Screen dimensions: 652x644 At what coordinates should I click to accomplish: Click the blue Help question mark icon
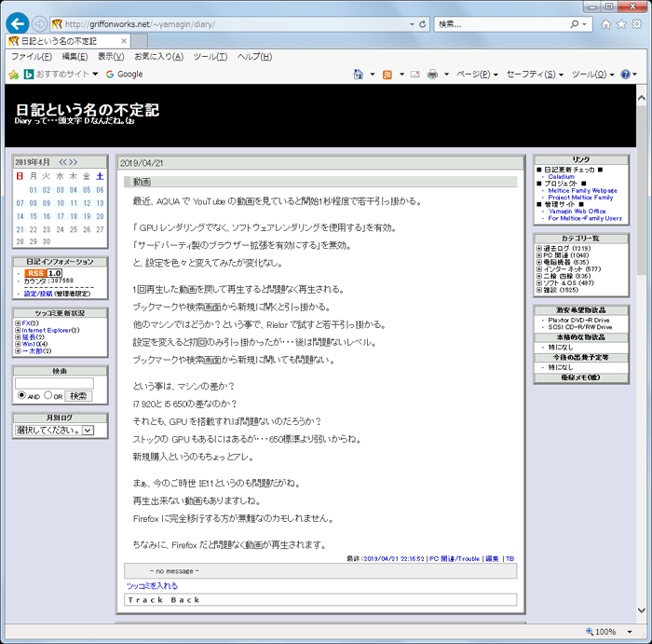point(625,75)
